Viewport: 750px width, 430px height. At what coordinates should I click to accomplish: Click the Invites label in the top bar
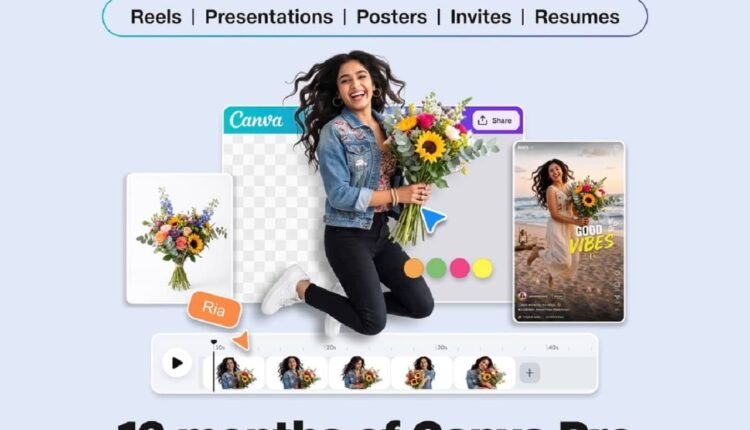[480, 17]
